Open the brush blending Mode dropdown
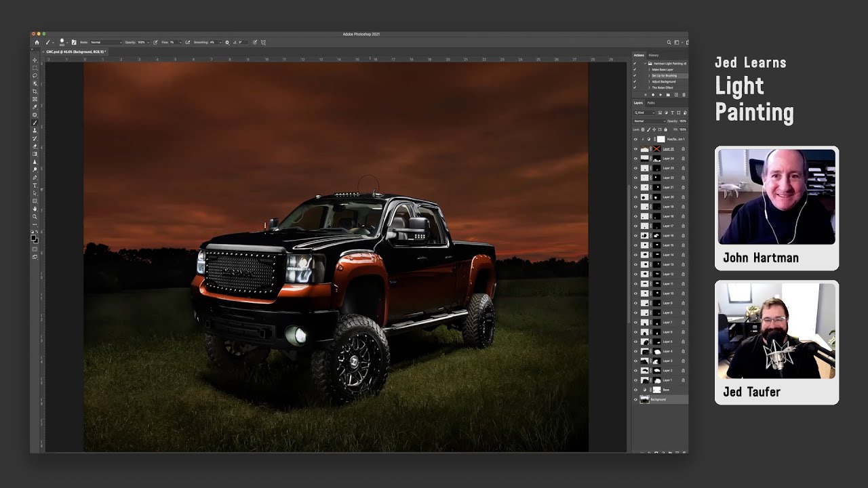The image size is (868, 488). (x=106, y=42)
